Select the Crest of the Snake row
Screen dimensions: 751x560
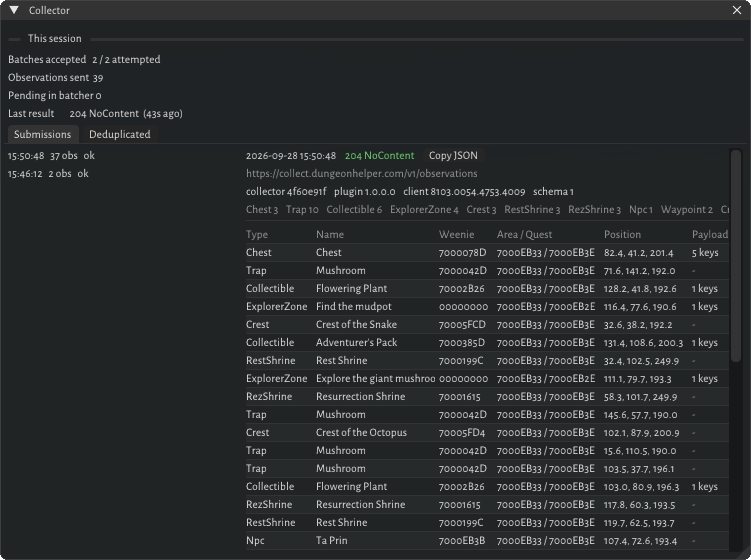487,325
